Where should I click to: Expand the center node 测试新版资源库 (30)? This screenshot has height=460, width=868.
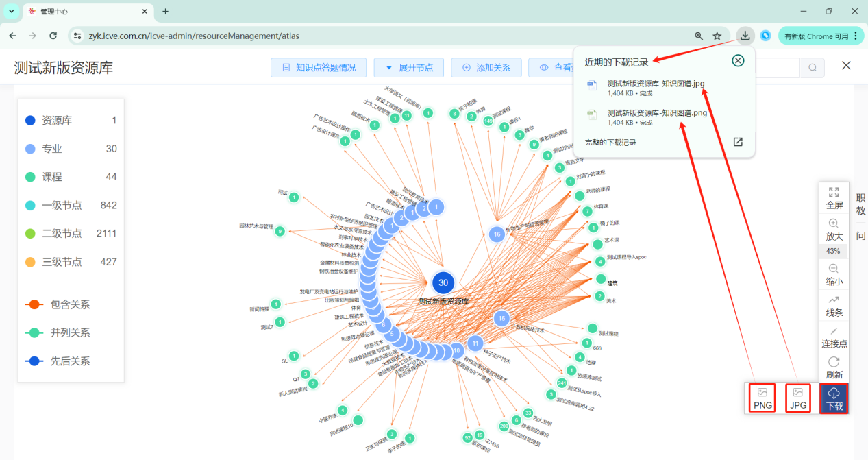point(443,282)
